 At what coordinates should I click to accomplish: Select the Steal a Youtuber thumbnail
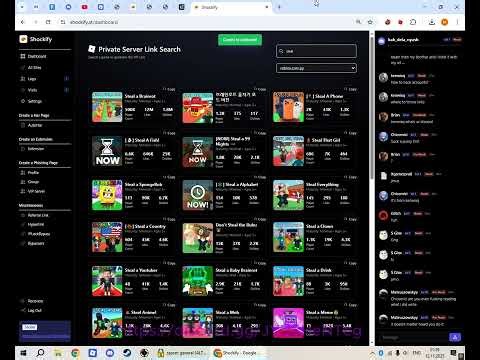107,281
